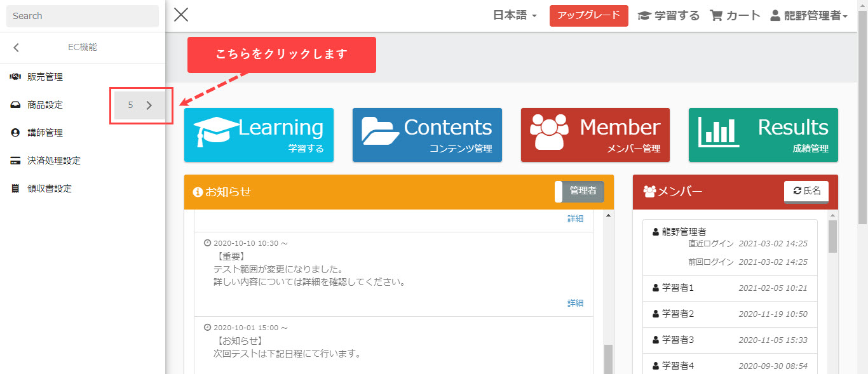Select 学習者1 in the member list

[678, 288]
